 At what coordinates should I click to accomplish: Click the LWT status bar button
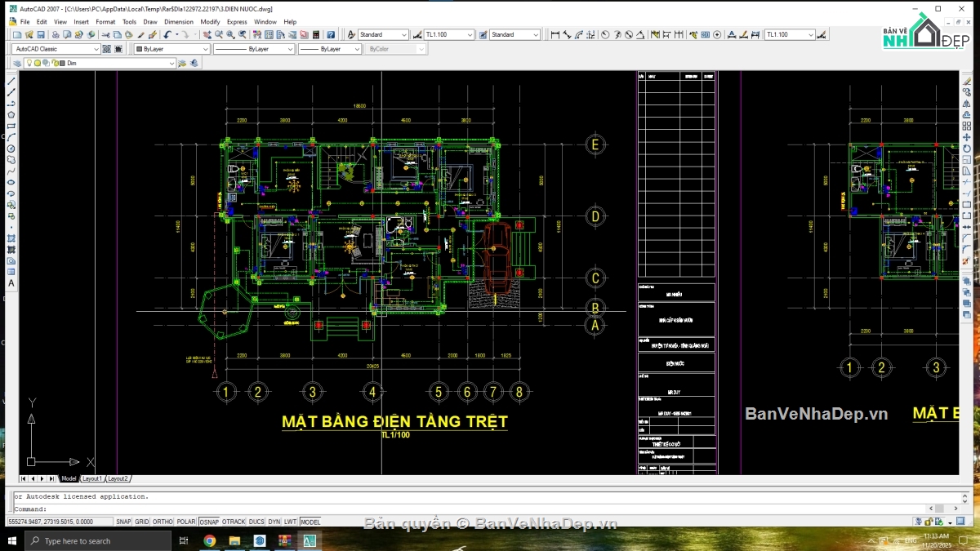click(x=291, y=522)
